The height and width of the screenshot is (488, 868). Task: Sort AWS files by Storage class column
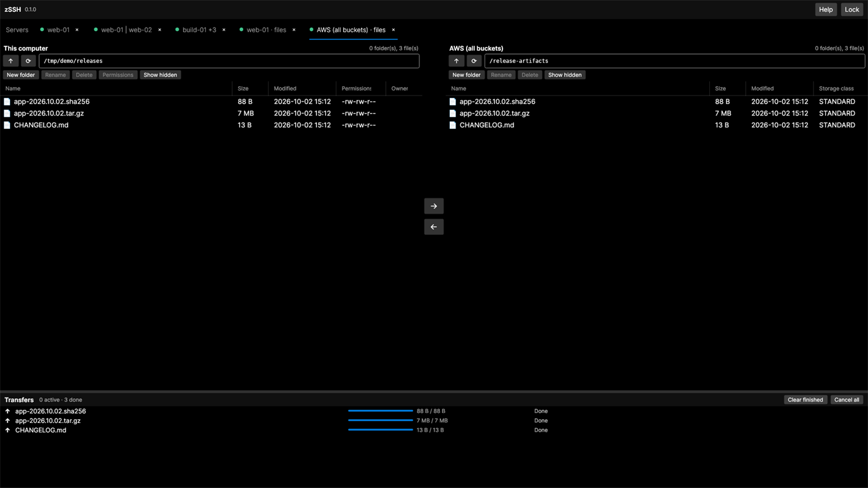point(836,89)
